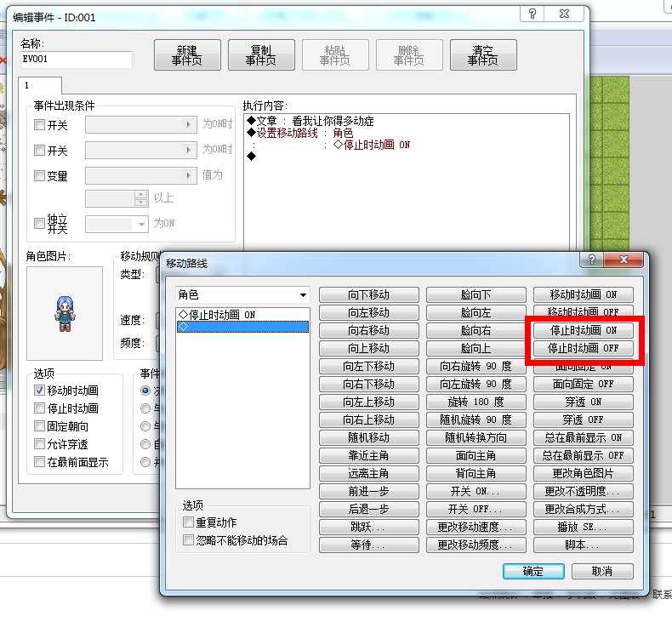The width and height of the screenshot is (672, 639).
Task: Add 随机转换方向 command
Action: 476,437
